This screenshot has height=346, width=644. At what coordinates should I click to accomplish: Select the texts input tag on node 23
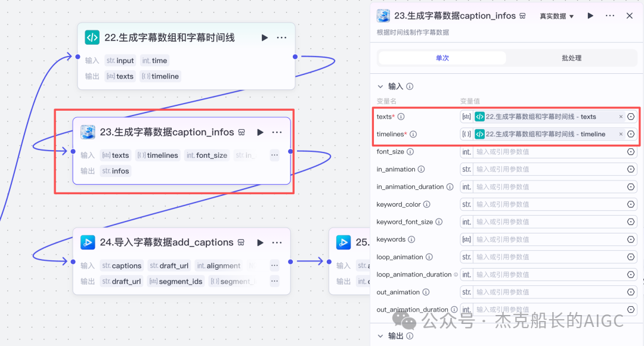pos(116,155)
